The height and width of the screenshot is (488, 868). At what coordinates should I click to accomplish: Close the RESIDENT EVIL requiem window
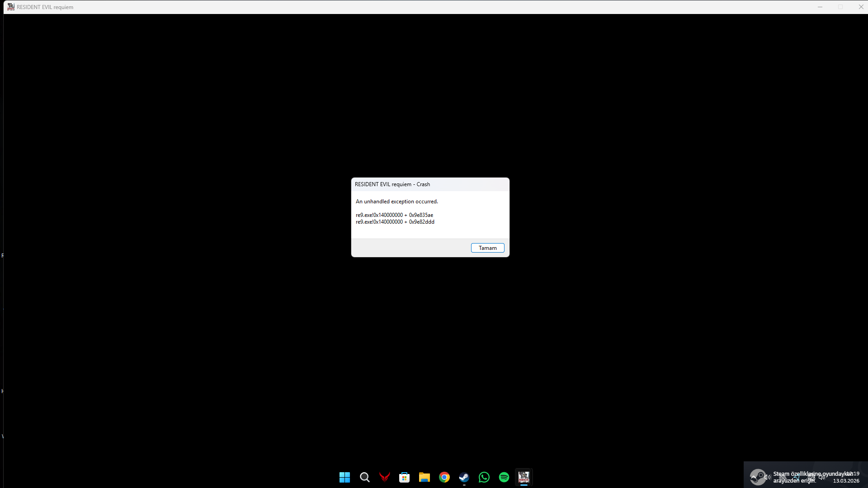(x=861, y=7)
